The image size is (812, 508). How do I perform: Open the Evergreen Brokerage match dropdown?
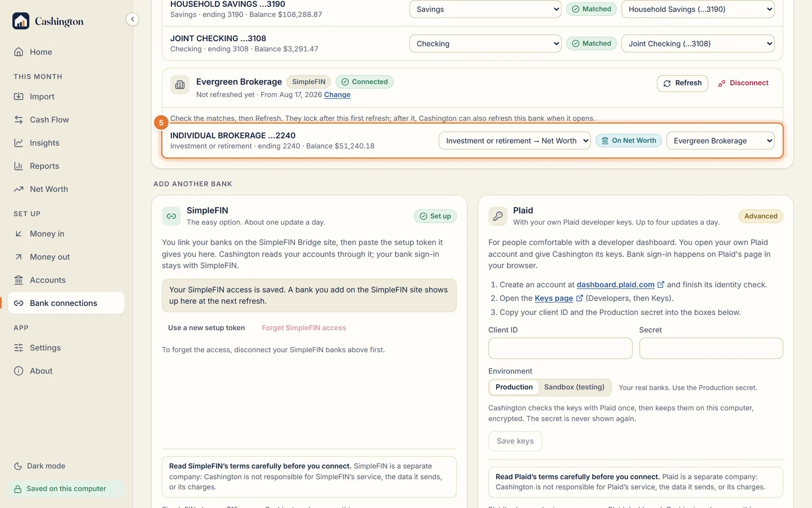click(x=720, y=141)
